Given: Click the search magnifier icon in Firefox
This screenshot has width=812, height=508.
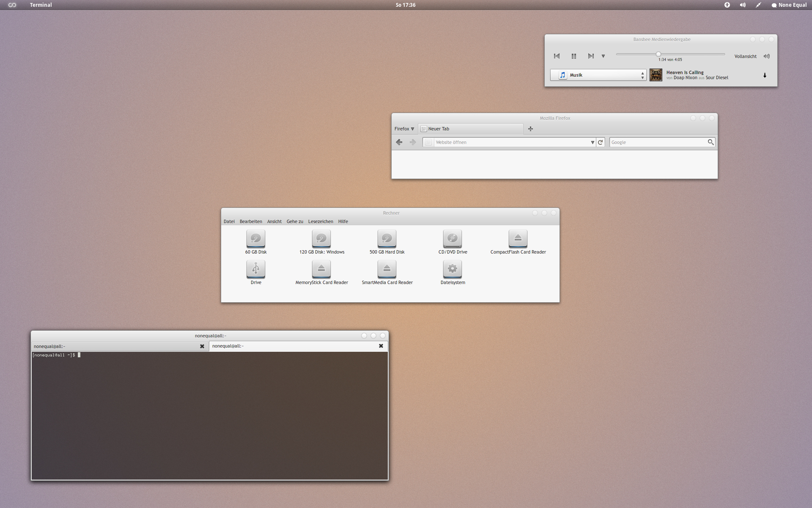Looking at the screenshot, I should click(710, 142).
